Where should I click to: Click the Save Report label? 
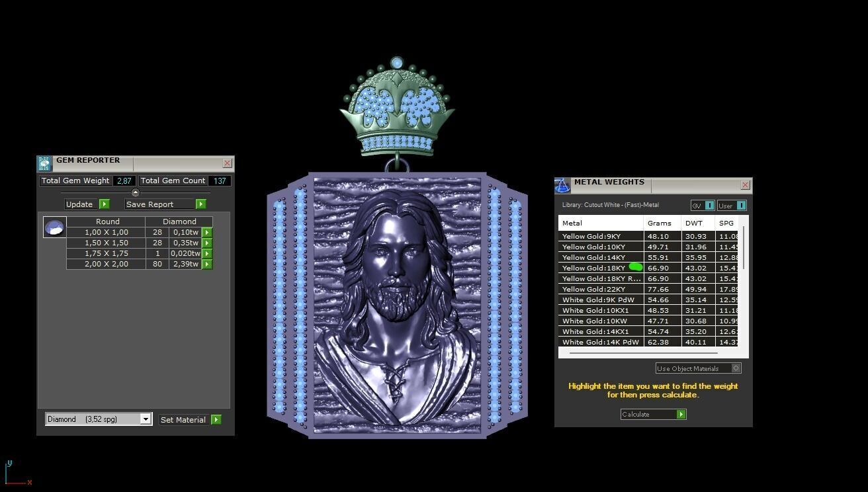tap(150, 204)
